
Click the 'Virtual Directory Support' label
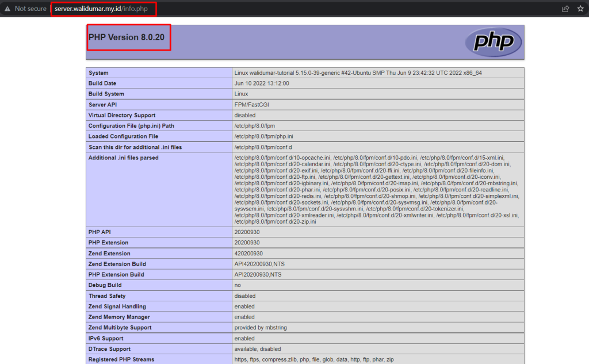[x=122, y=116]
